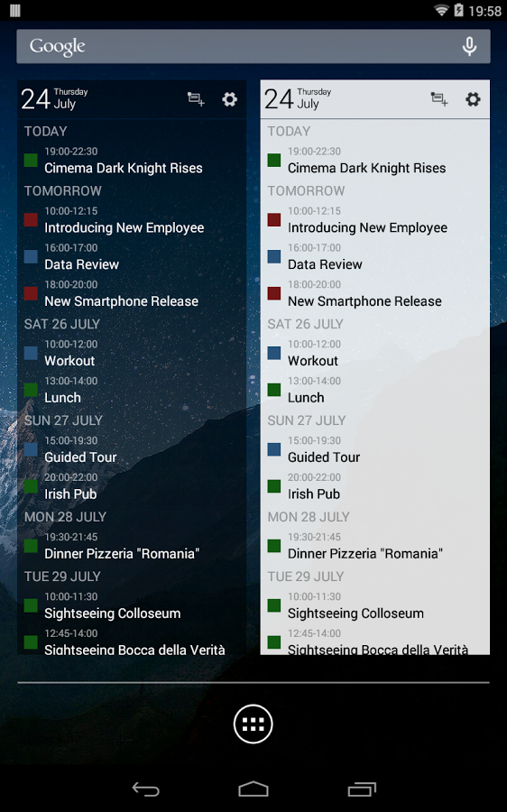Tap the TODAY header in the light widget

289,131
